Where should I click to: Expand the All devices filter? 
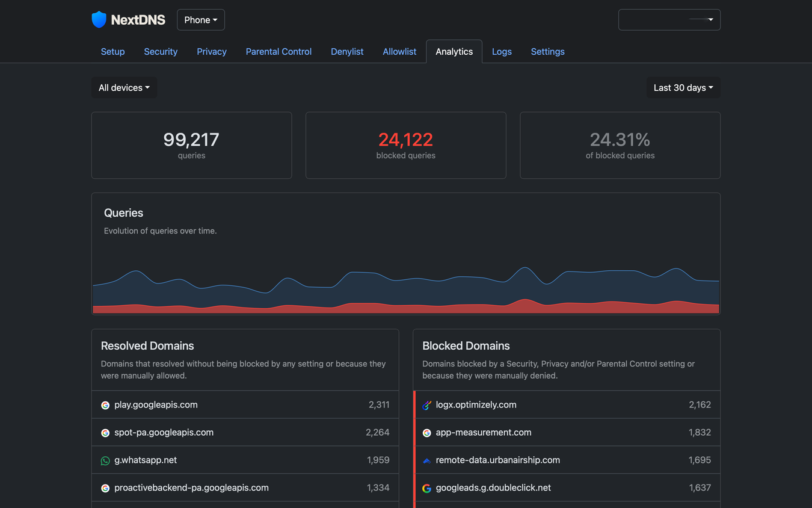(x=124, y=88)
